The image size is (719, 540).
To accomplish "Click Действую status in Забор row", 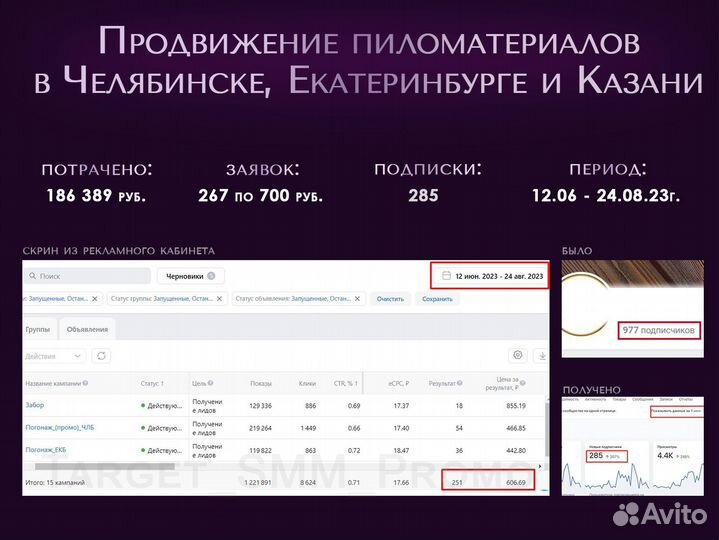I will [x=161, y=406].
